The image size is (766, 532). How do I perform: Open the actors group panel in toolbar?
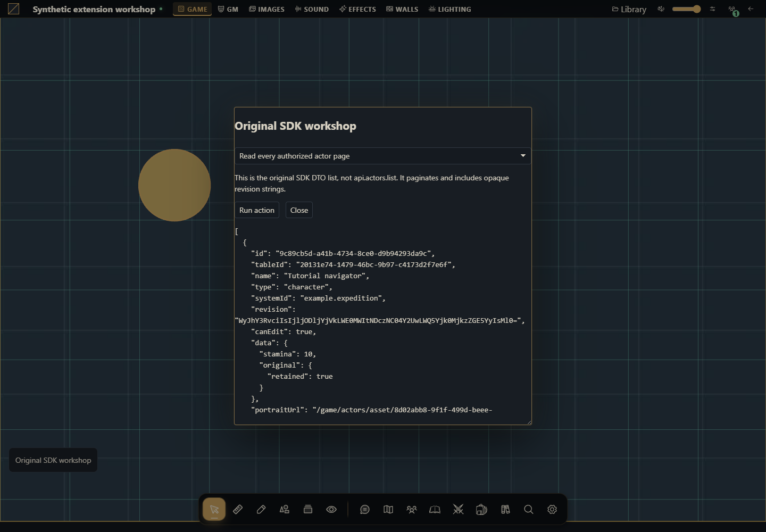pos(412,510)
